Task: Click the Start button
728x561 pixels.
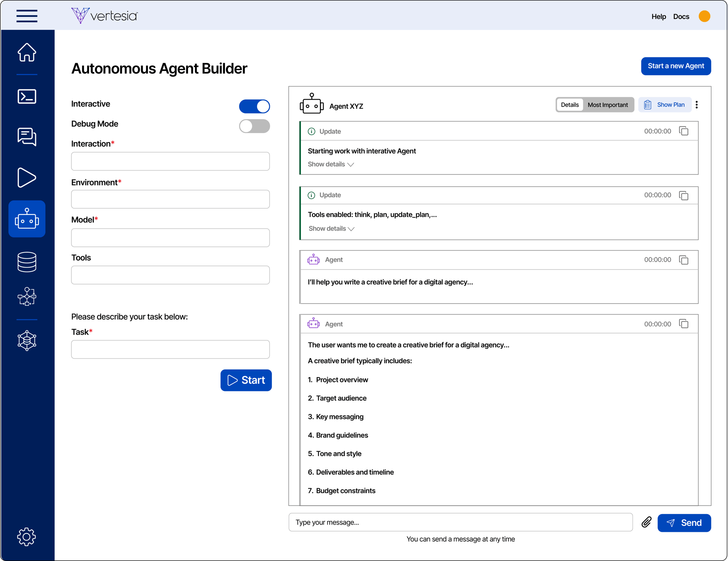Action: 246,380
